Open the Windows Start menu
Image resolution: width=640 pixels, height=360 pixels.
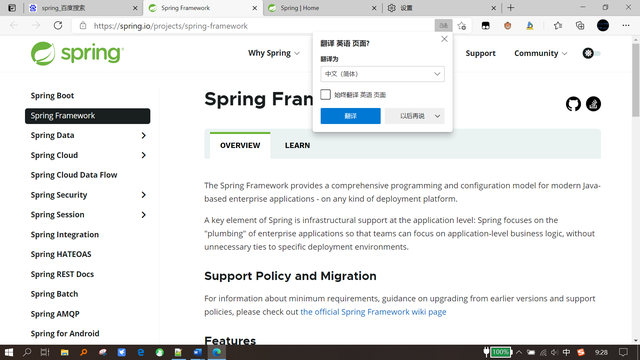click(9, 352)
